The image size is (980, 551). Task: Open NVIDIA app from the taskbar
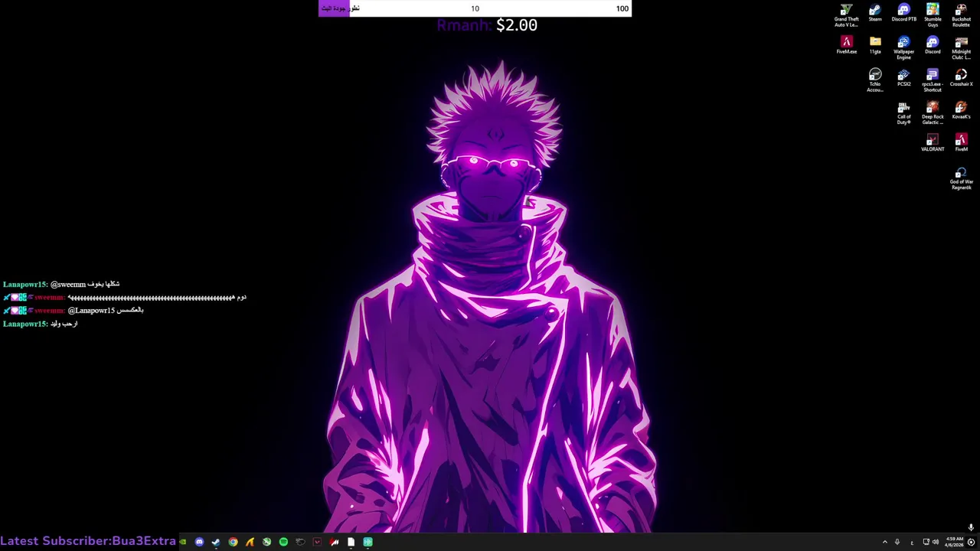pyautogui.click(x=183, y=542)
